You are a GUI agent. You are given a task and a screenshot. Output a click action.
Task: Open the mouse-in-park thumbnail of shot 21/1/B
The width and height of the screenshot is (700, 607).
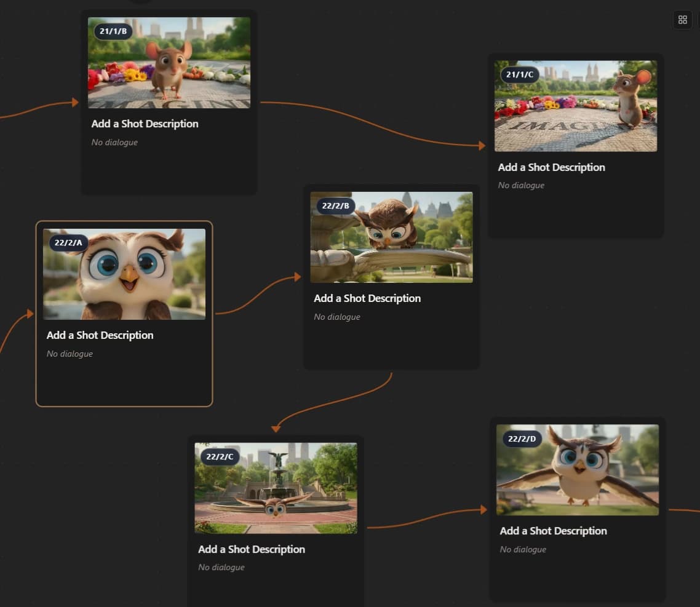pyautogui.click(x=169, y=62)
